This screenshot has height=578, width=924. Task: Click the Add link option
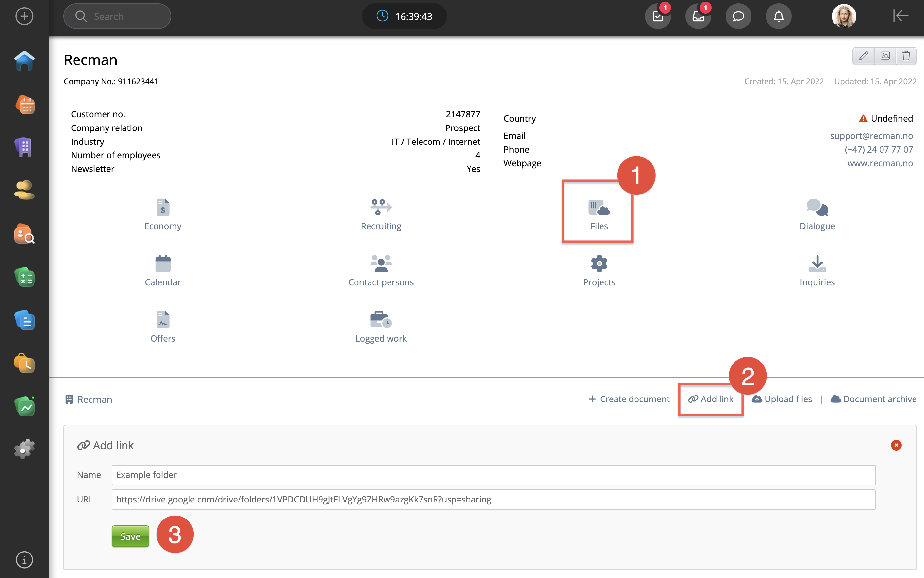click(711, 399)
